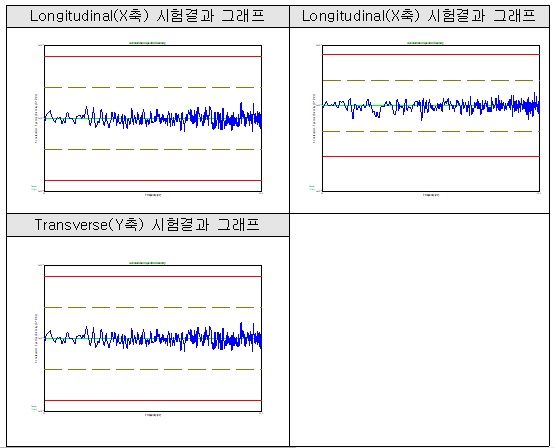555x448 pixels.
Task: Click upper dashed line in right Longitudinal graph
Action: (431, 80)
